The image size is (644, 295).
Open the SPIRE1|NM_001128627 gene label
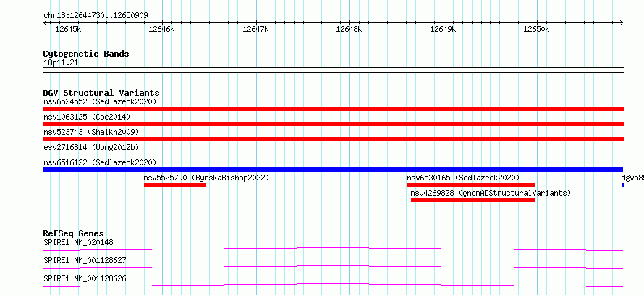pos(85,260)
